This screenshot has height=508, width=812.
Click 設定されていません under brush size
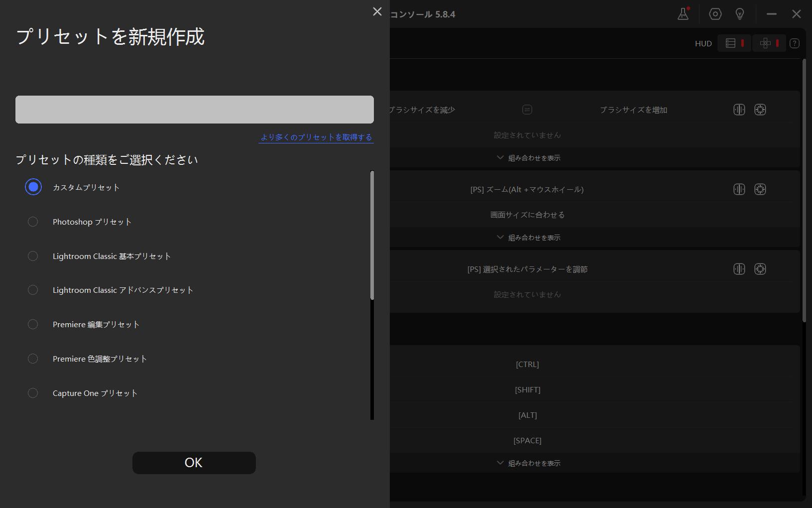coord(527,135)
